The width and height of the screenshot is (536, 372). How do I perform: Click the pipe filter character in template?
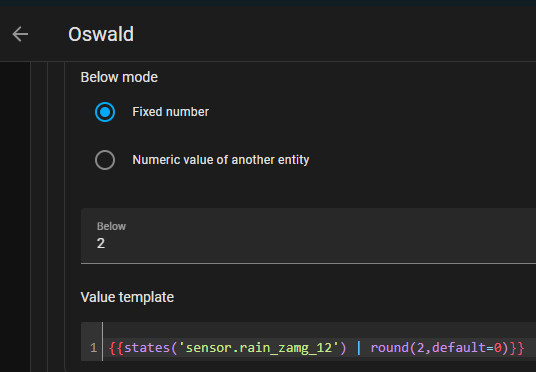359,348
